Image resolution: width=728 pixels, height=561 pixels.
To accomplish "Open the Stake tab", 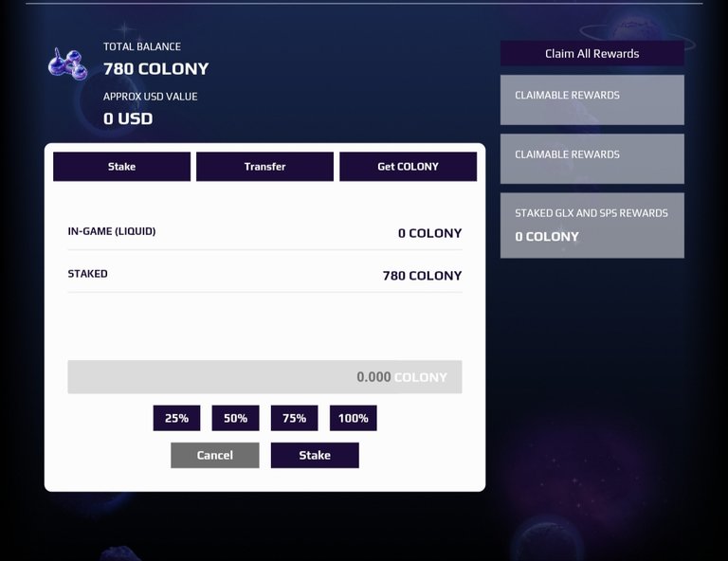I will (121, 167).
